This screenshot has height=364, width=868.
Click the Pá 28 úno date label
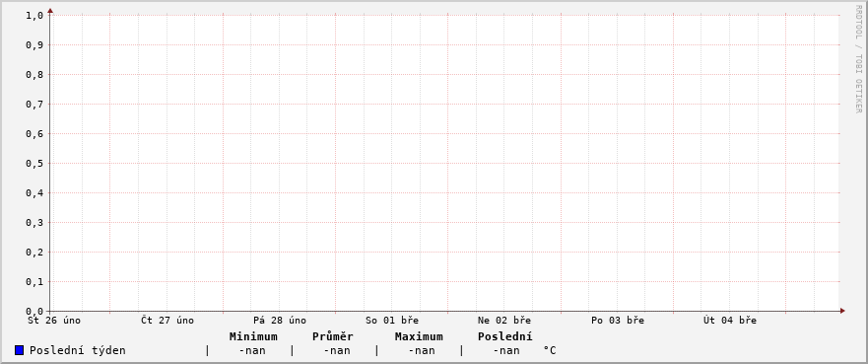[280, 321]
